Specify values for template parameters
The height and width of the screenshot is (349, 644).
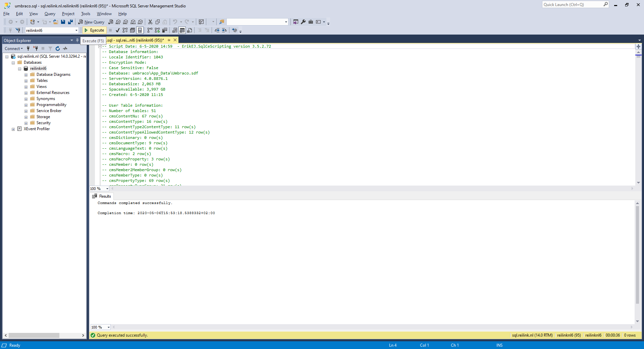tap(234, 30)
